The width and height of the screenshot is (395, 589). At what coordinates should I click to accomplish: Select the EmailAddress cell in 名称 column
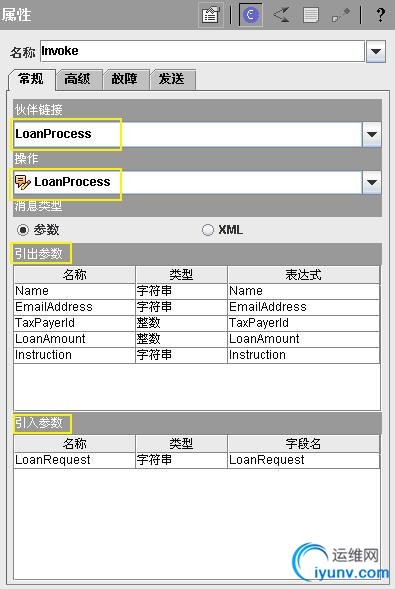74,307
